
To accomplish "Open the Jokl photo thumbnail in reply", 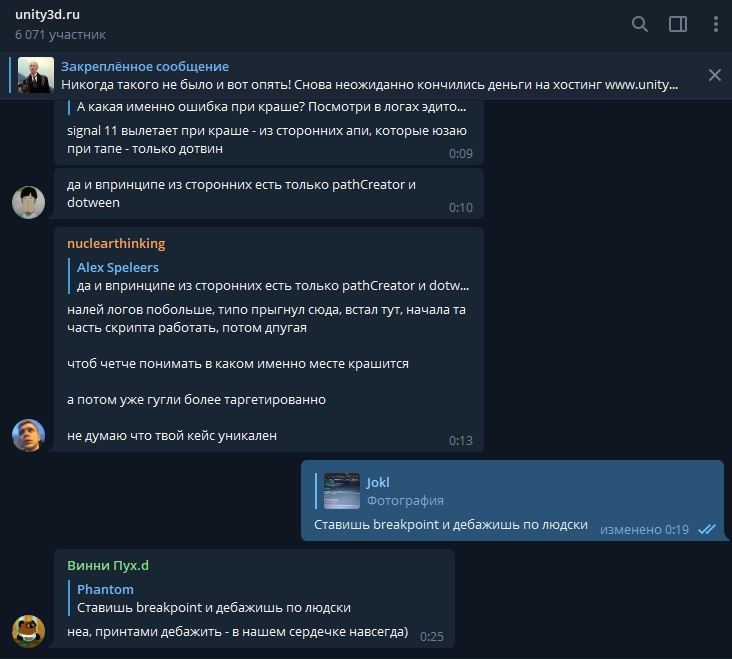I will point(342,491).
